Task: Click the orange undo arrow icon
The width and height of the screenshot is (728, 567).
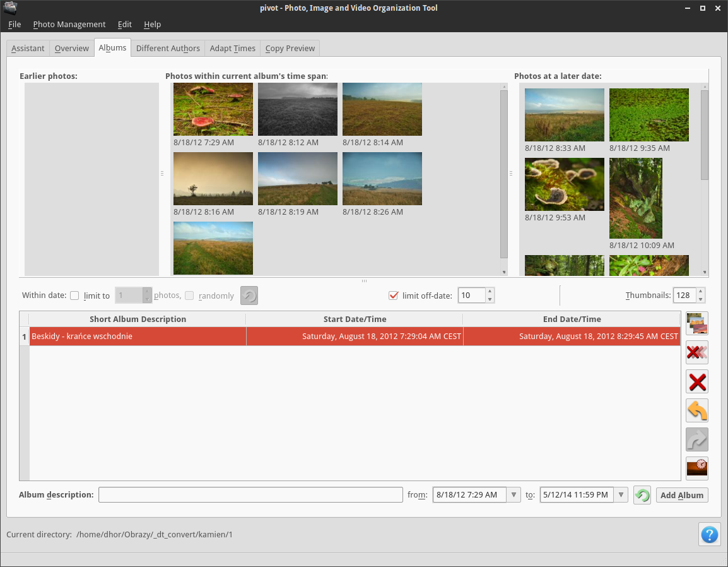Action: pos(697,410)
